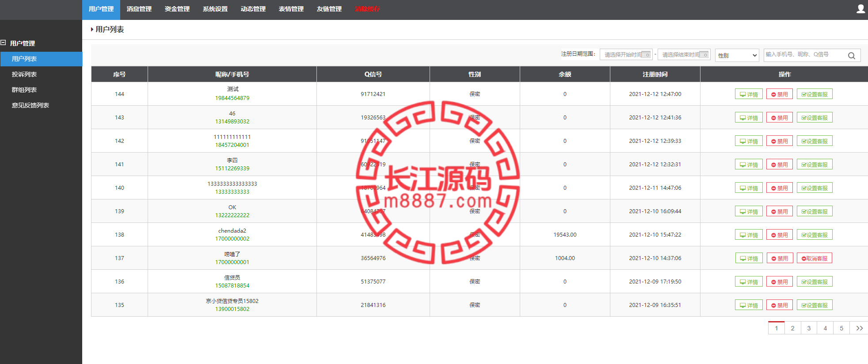
Task: Click balance value 19543.00
Action: pos(565,235)
